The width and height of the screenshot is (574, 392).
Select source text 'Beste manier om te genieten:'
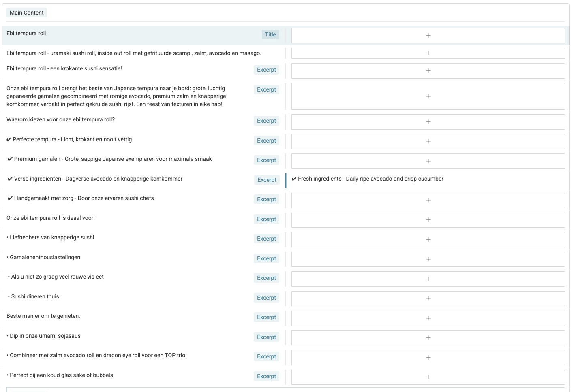43,316
